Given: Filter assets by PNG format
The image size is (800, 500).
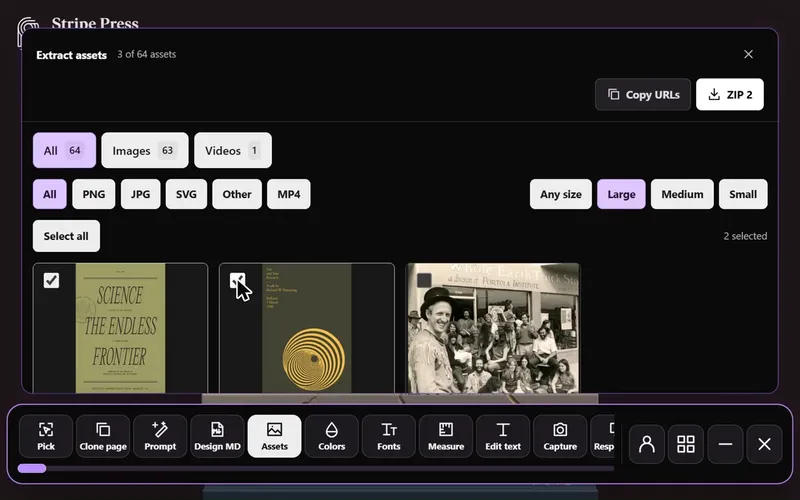Looking at the screenshot, I should point(94,194).
